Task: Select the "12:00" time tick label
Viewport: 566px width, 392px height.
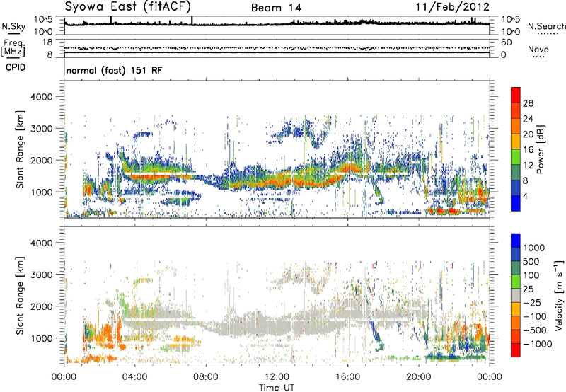Action: point(277,377)
